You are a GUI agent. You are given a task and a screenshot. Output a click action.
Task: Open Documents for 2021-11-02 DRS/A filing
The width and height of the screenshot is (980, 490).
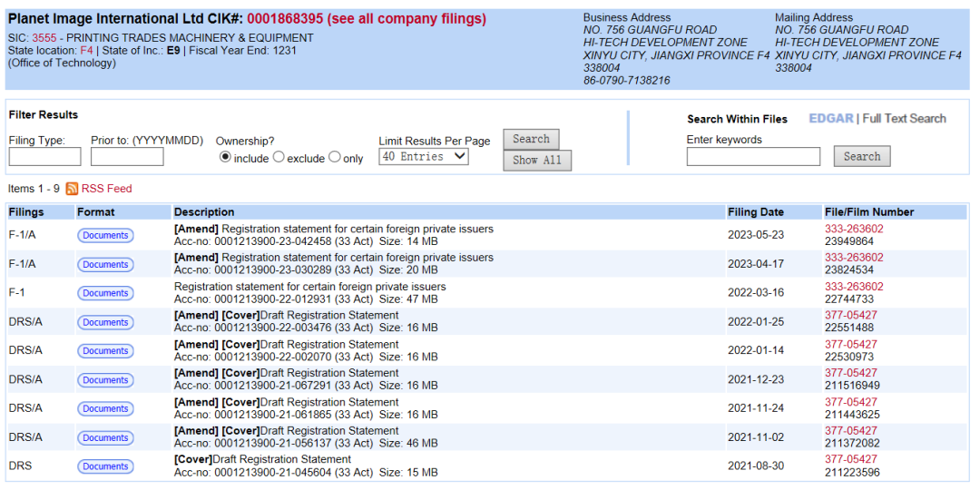tap(105, 438)
